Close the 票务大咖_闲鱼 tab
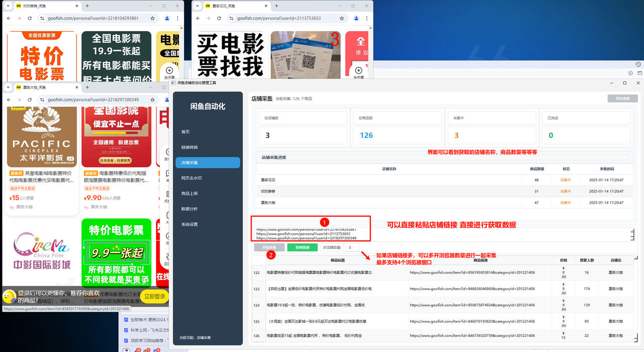Screen dimensions: 644x352 coord(76,87)
